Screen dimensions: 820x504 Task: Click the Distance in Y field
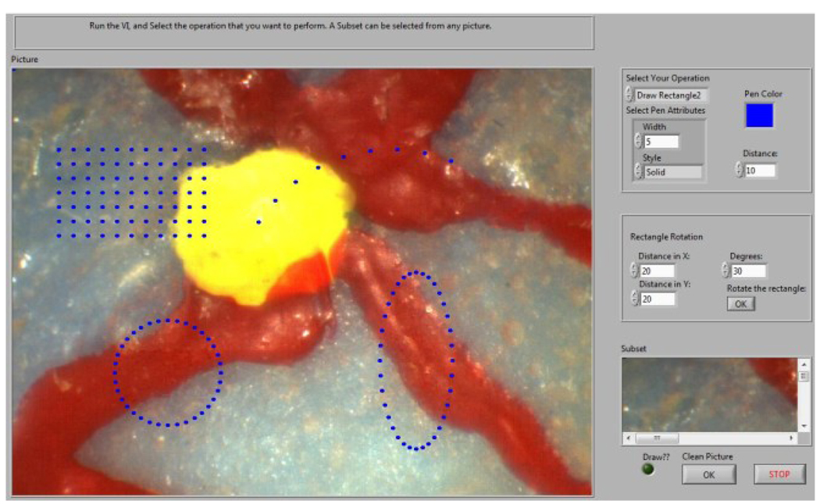(x=657, y=300)
